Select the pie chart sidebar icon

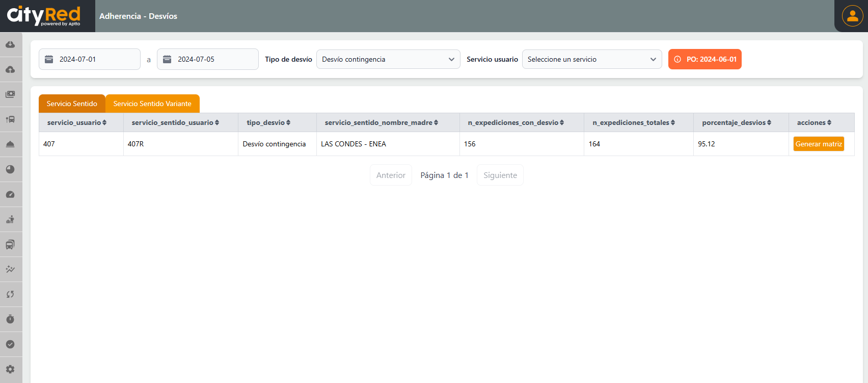10,169
